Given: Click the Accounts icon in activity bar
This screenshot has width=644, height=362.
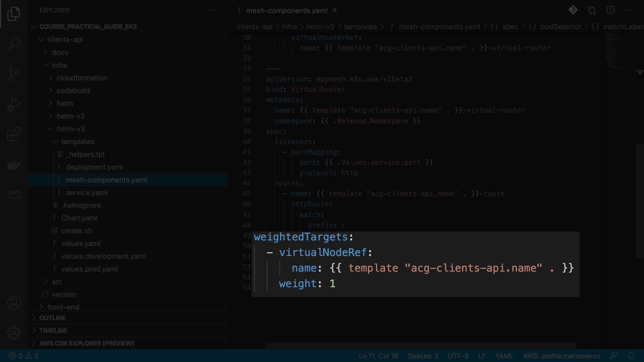Looking at the screenshot, I should [14, 303].
